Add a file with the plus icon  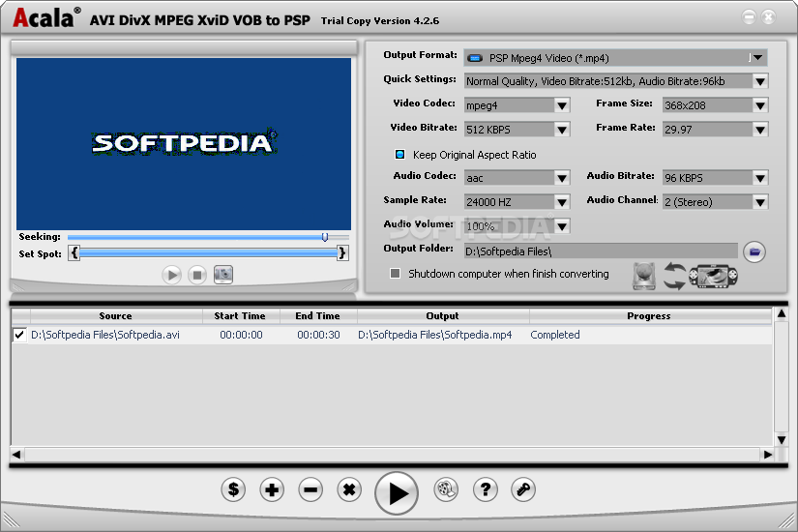coord(272,489)
